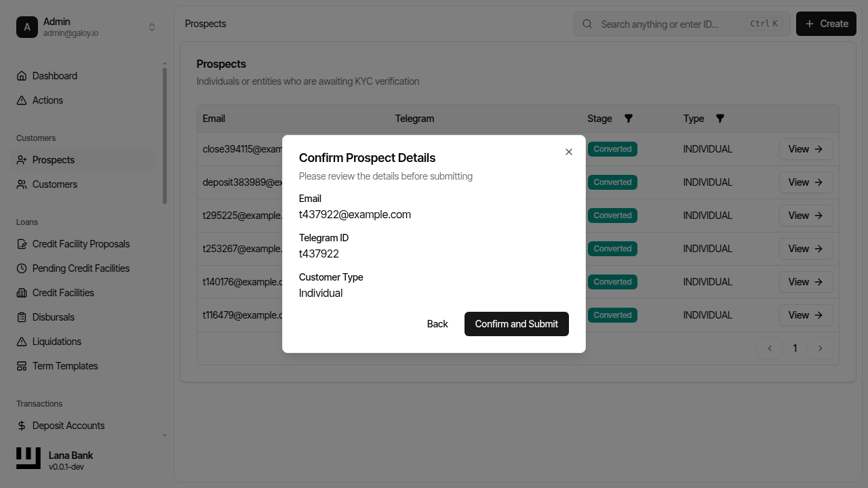The image size is (868, 488).
Task: Click the Credit Facility Proposals icon
Action: tap(22, 244)
